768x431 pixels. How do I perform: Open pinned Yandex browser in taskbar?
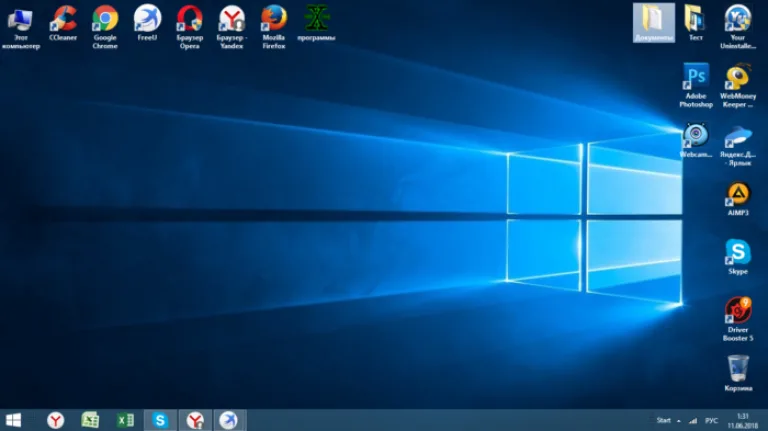point(55,420)
